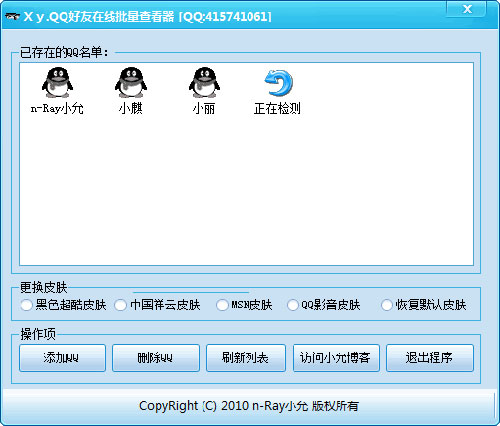Select the MSN皮肤 radio button
500x426 pixels.
click(222, 305)
